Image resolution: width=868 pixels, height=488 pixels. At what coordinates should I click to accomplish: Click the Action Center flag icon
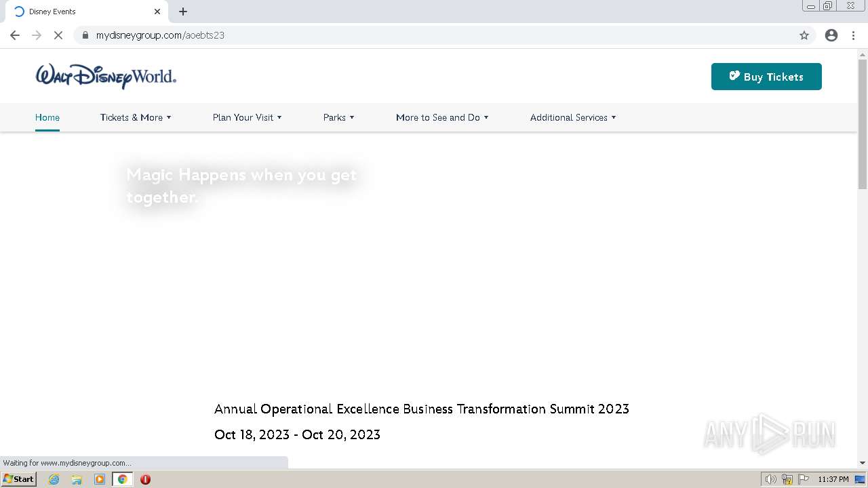point(804,479)
